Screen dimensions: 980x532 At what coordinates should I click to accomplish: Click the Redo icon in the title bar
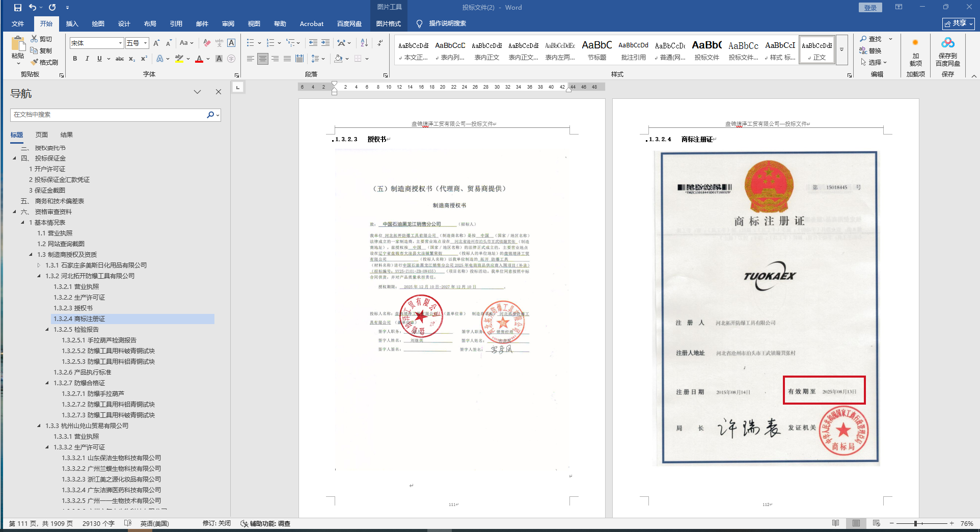click(52, 8)
